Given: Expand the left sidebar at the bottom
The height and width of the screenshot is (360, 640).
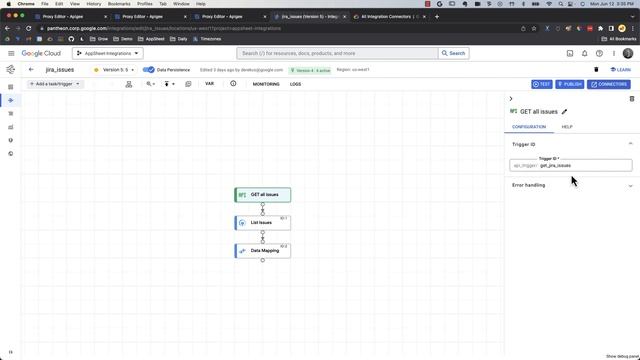Looking at the screenshot, I should (11, 352).
